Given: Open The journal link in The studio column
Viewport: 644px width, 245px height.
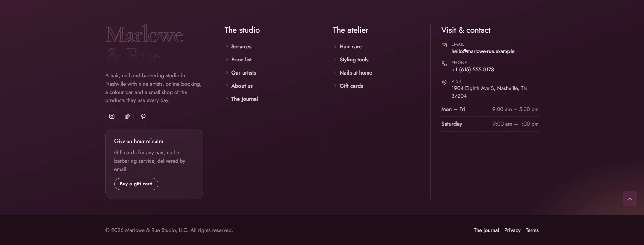Looking at the screenshot, I should (245, 99).
